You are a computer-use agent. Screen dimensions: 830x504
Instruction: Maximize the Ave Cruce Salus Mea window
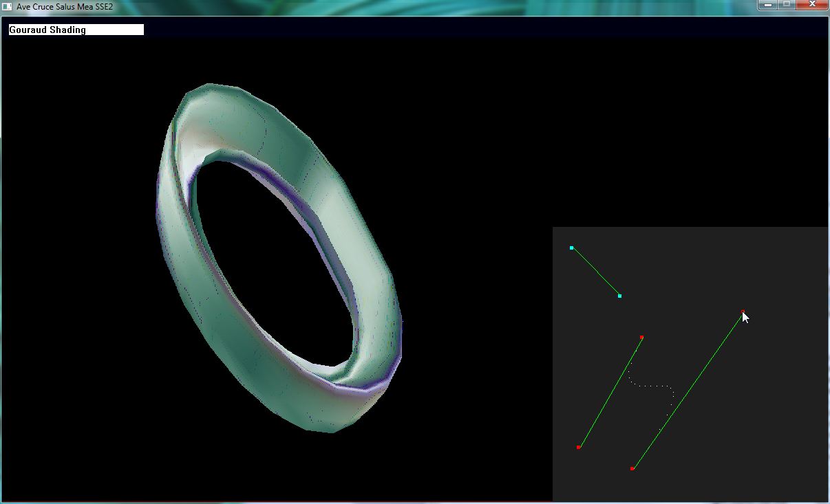coord(787,5)
